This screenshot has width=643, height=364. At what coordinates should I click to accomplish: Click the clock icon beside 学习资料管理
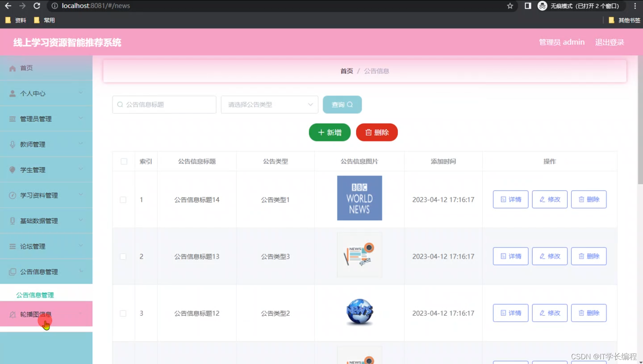[x=12, y=195]
